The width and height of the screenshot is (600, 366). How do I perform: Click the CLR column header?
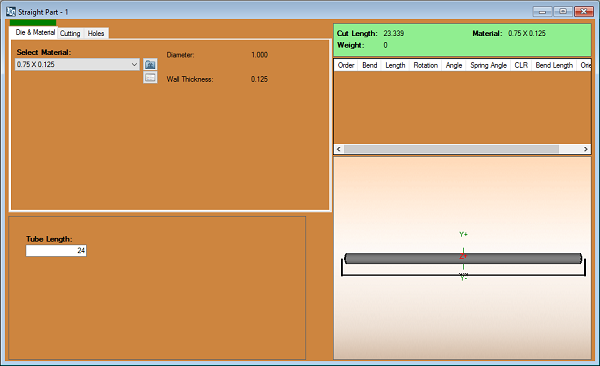point(521,65)
